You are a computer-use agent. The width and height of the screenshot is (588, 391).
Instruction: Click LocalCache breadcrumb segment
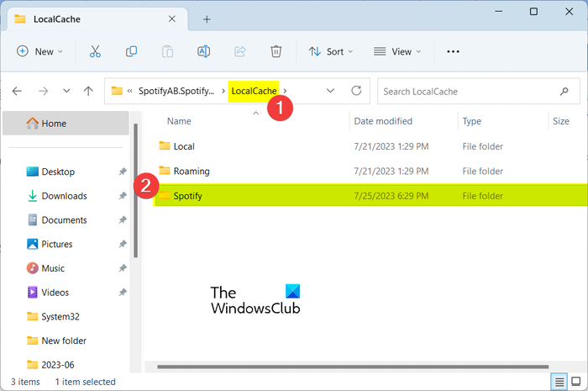[254, 91]
